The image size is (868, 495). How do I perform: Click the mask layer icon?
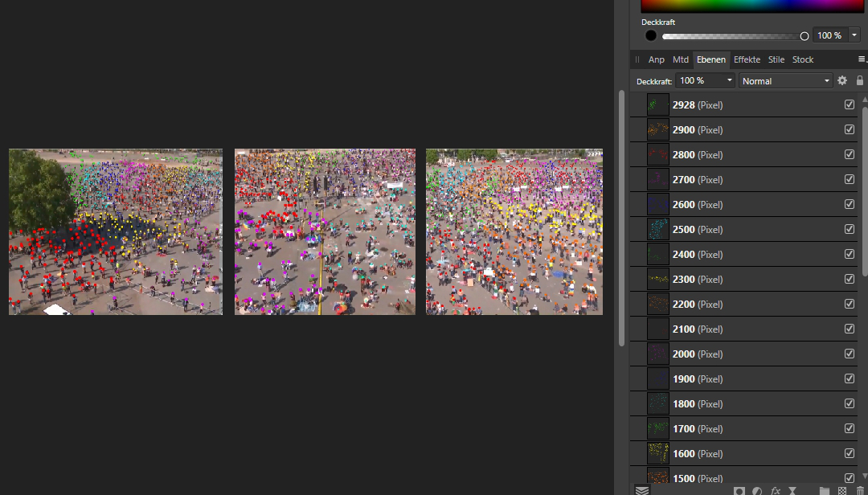click(739, 490)
